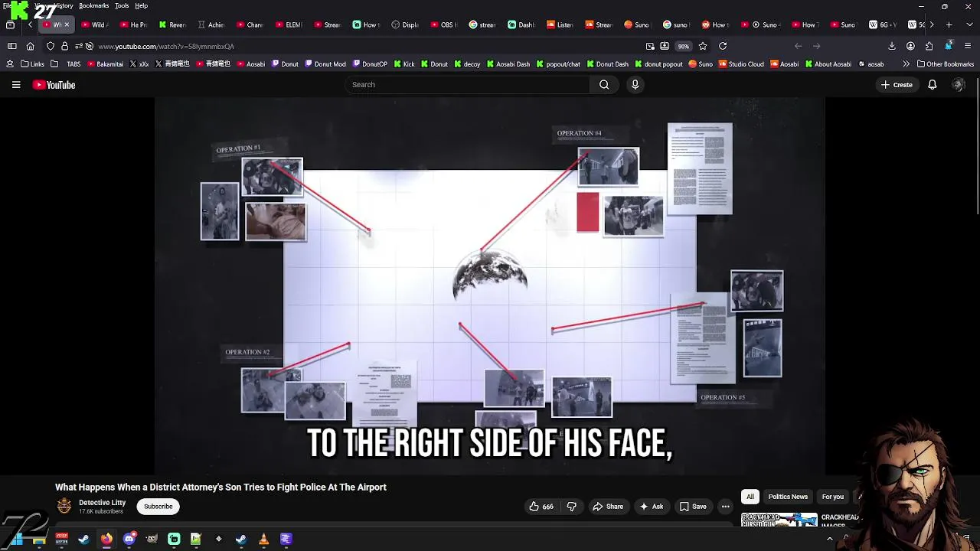Image resolution: width=980 pixels, height=551 pixels.
Task: Start voice search with microphone icon
Action: coord(635,85)
